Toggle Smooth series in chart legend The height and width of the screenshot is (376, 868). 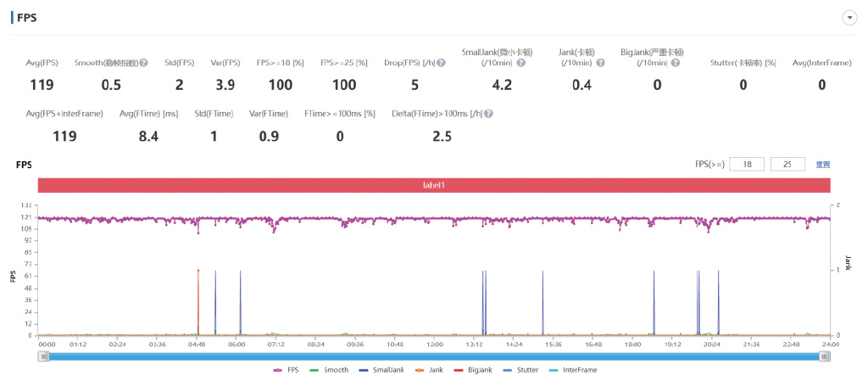[329, 369]
